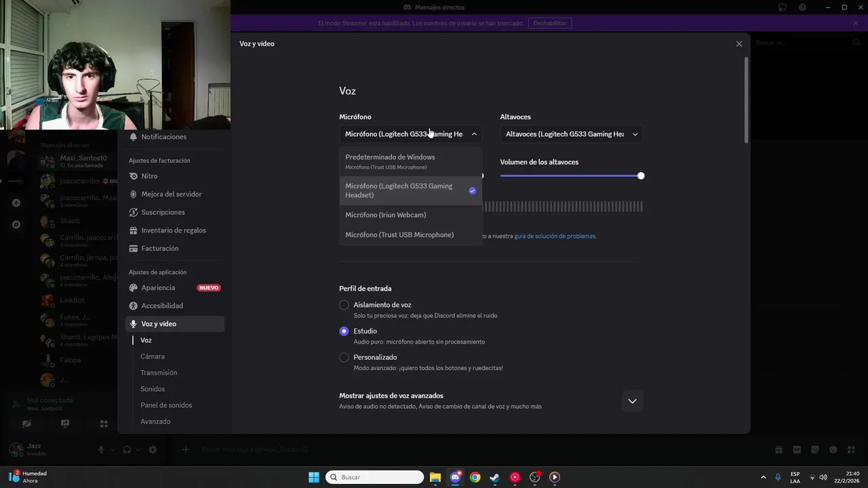Open output options chevron beside headphones icon

138,449
